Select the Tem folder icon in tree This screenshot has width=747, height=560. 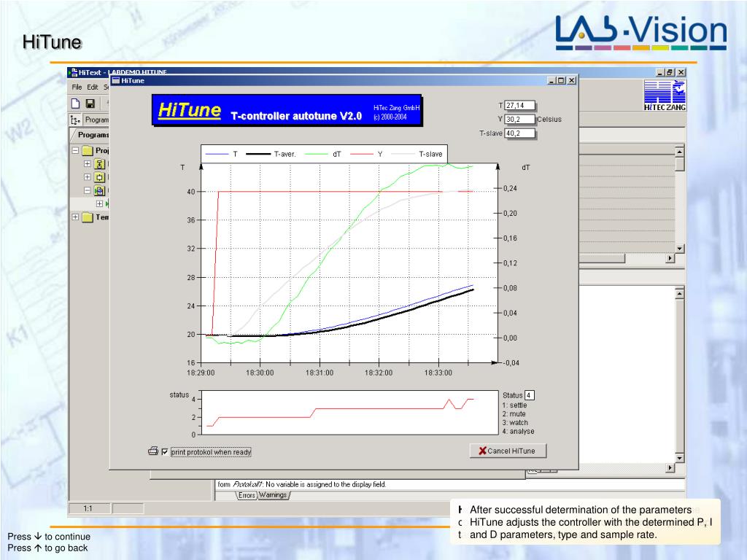88,217
